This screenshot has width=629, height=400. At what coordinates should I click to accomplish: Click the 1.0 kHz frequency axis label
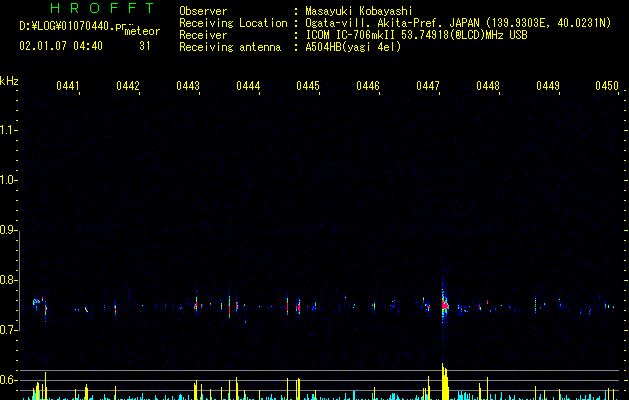8,180
